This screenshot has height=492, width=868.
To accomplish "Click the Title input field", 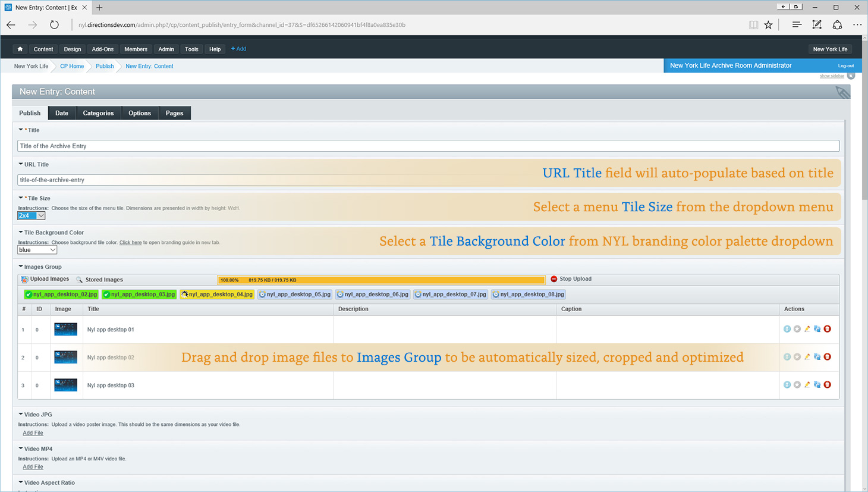I will [428, 146].
